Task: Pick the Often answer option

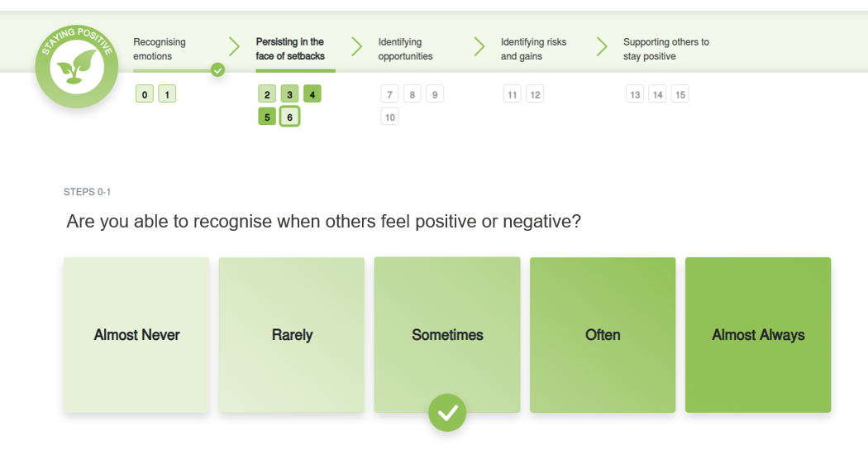Action: (x=603, y=335)
